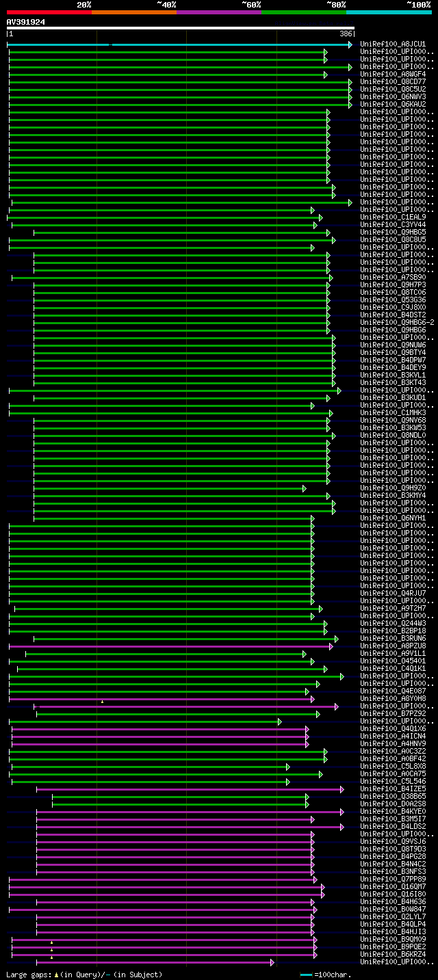Select hit label UniRef100_C1EAL9
The height and width of the screenshot is (980, 438).
394,217
